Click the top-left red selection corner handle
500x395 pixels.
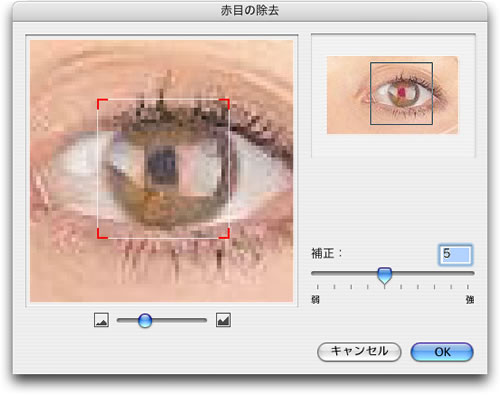pos(102,103)
